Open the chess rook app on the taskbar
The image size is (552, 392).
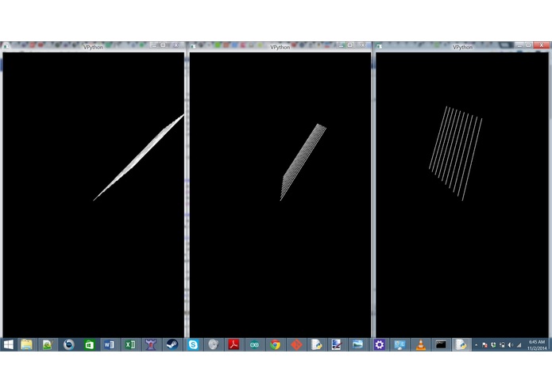tap(151, 344)
